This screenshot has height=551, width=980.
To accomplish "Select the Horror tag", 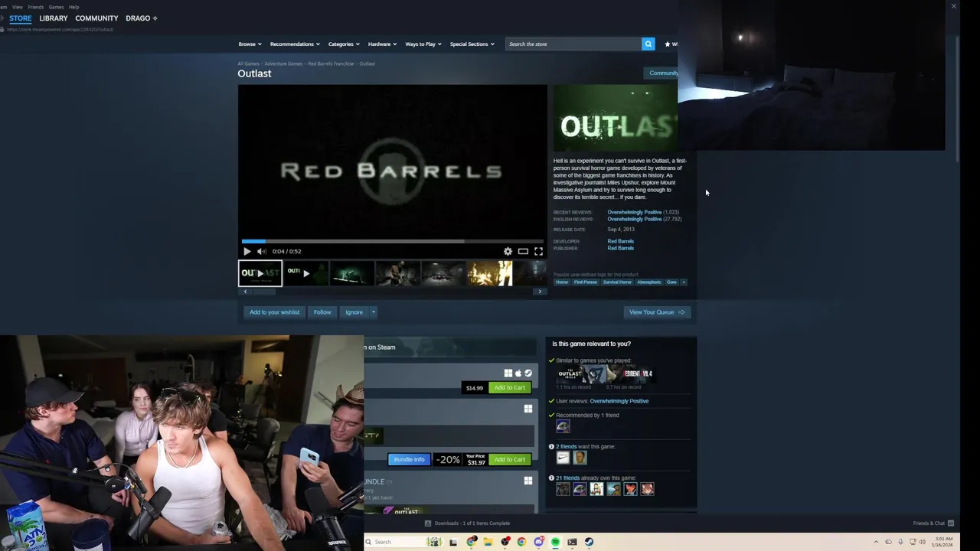I will [562, 282].
